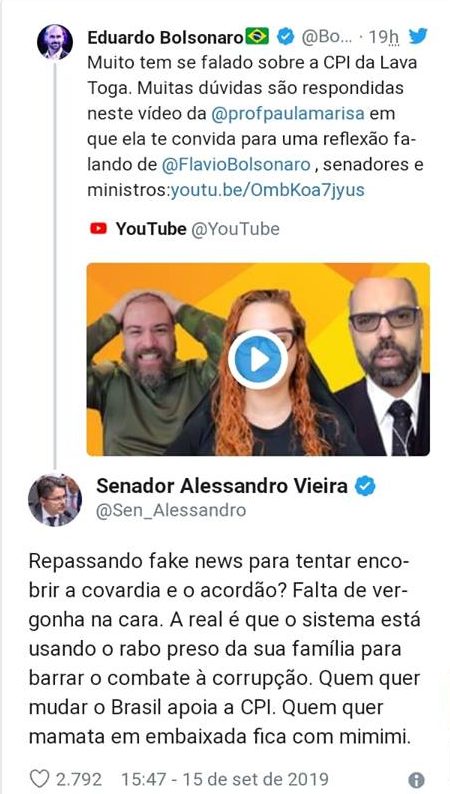Viewport: 450px width, 794px height.
Task: Follow the youtu.be/OmbKoa7jyus link
Action: [x=267, y=191]
